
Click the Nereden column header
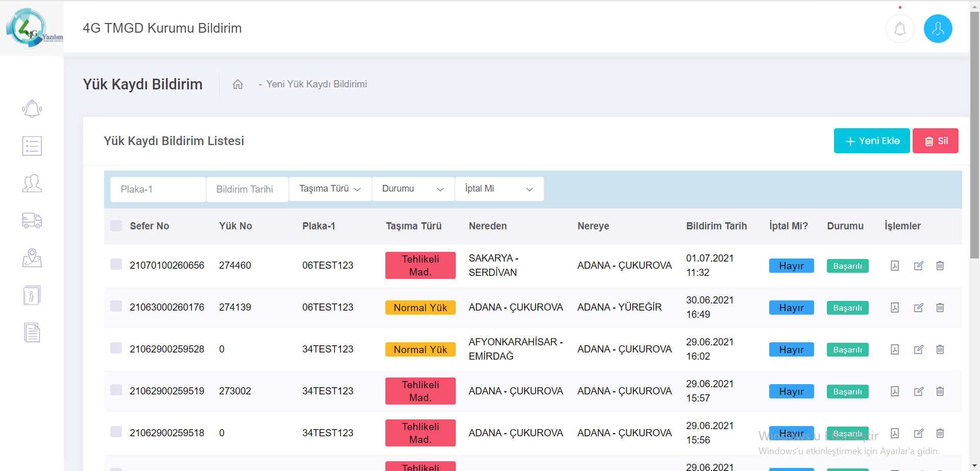[488, 226]
